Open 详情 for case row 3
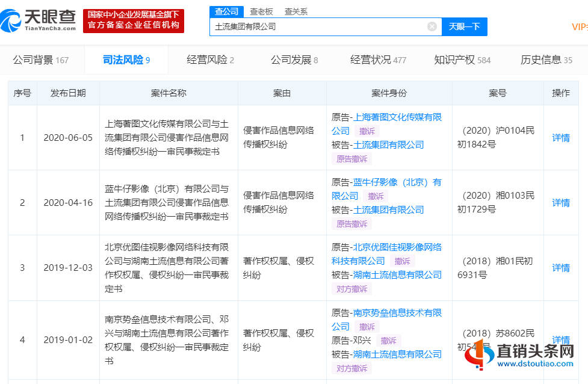 pyautogui.click(x=561, y=268)
